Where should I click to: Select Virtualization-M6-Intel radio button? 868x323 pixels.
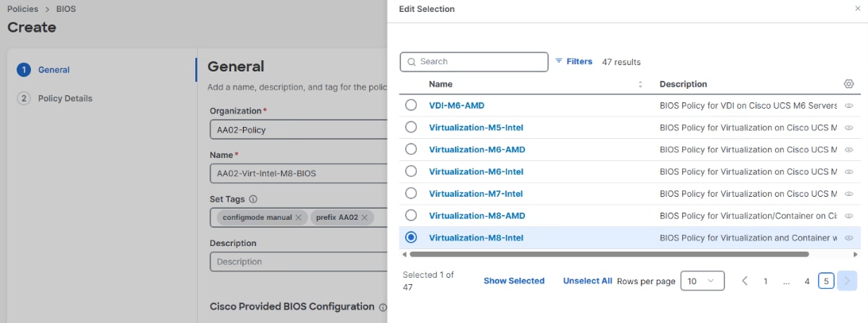pos(411,171)
